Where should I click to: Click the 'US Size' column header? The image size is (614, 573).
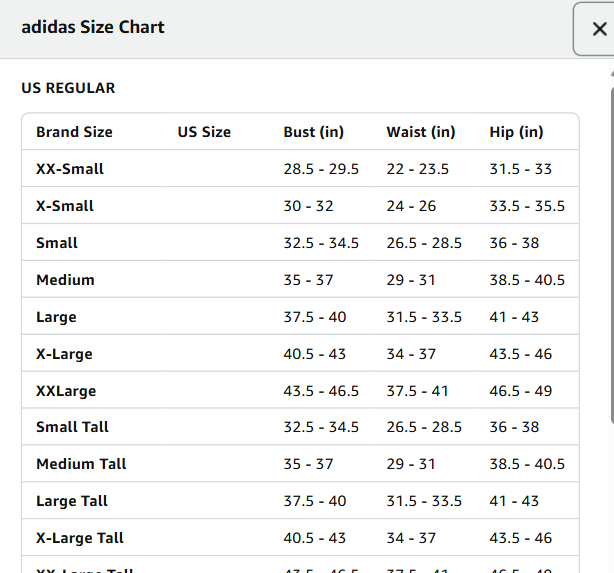click(x=204, y=132)
